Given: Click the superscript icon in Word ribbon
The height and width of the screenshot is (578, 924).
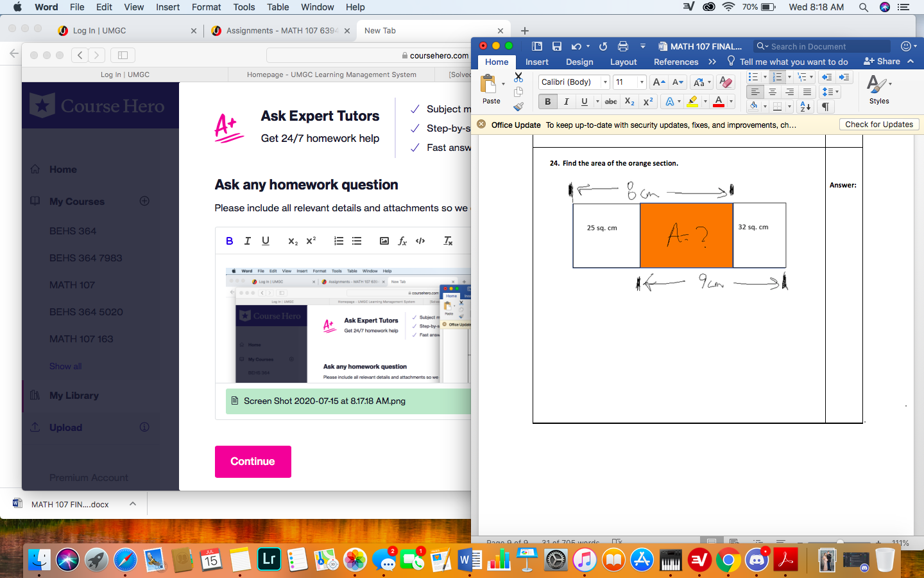Looking at the screenshot, I should [648, 101].
